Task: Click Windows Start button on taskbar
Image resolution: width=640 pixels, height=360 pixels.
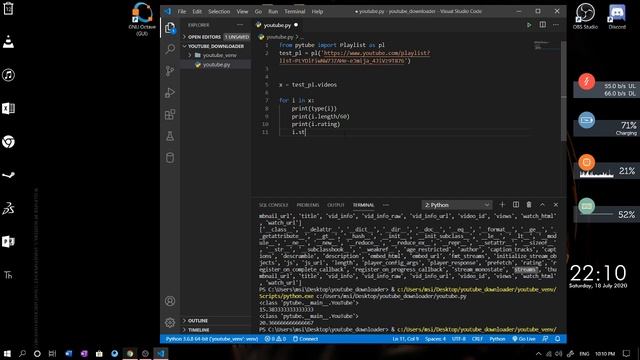Action: click(x=7, y=353)
